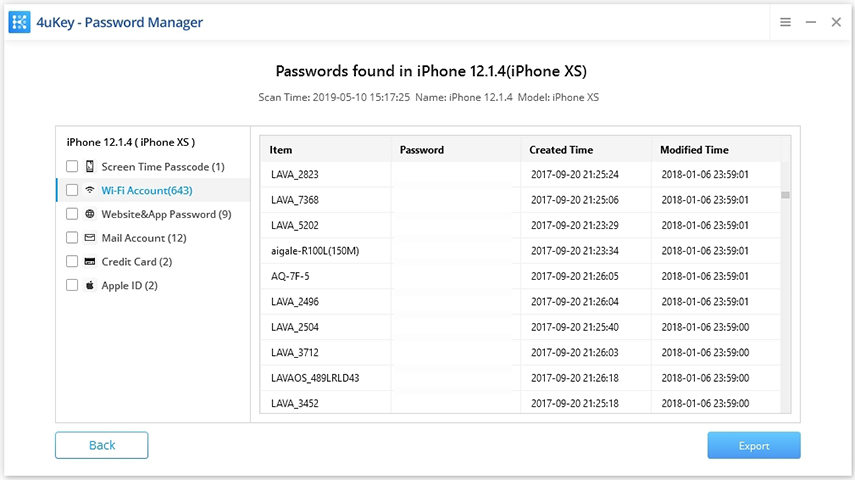Select the aigale-R100L(150M) Wi-Fi row

(315, 251)
